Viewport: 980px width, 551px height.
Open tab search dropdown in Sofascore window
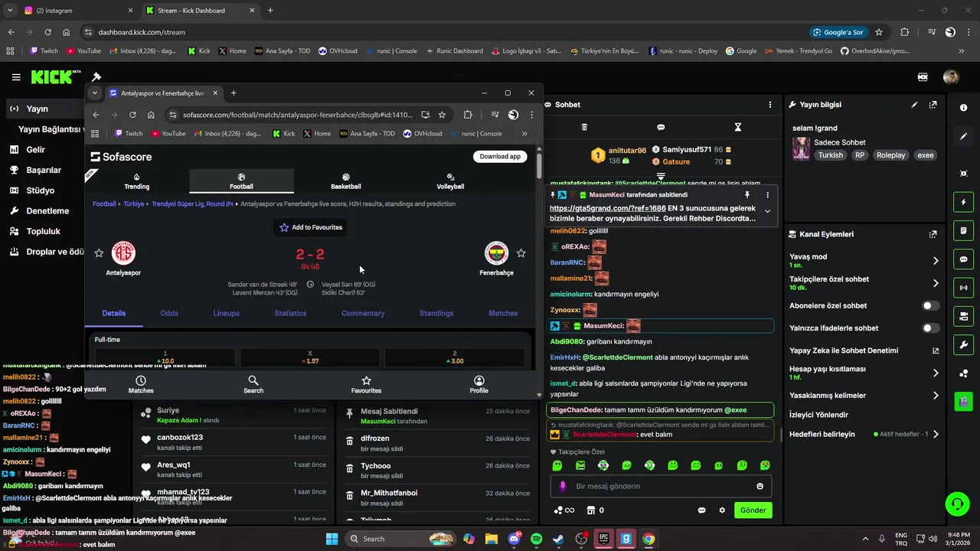94,93
